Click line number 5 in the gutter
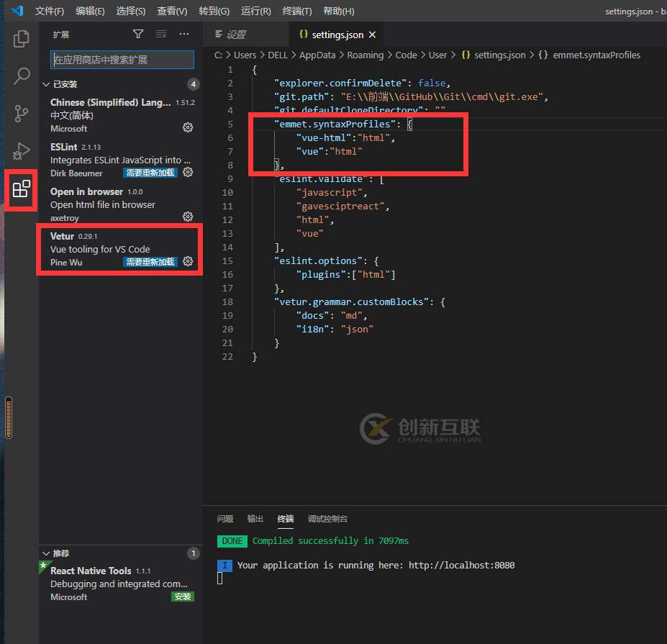Image resolution: width=667 pixels, height=644 pixels. coord(230,124)
